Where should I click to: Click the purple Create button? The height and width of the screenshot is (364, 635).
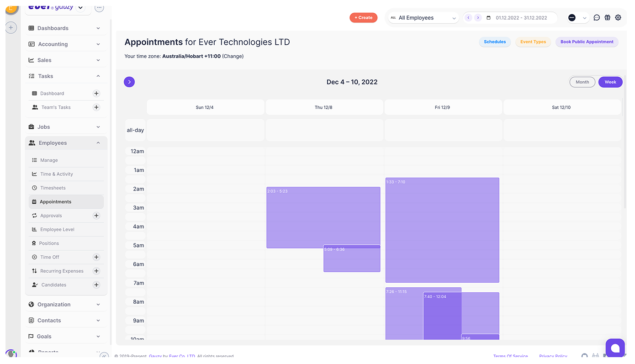[363, 17]
